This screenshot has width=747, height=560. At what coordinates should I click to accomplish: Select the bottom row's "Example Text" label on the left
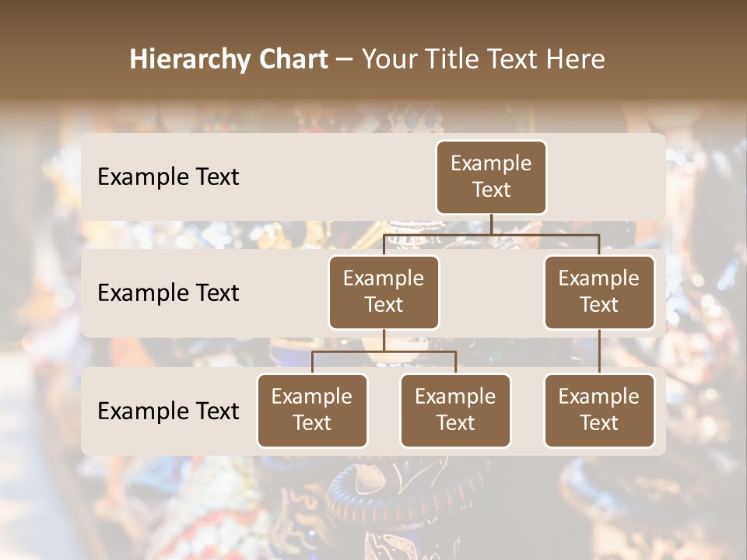(168, 411)
